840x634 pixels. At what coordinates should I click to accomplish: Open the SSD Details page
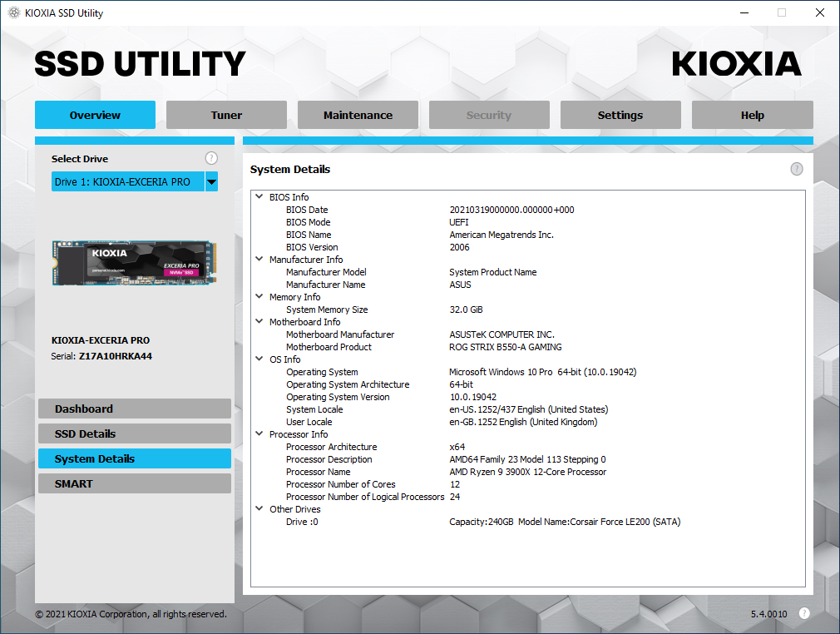[135, 433]
